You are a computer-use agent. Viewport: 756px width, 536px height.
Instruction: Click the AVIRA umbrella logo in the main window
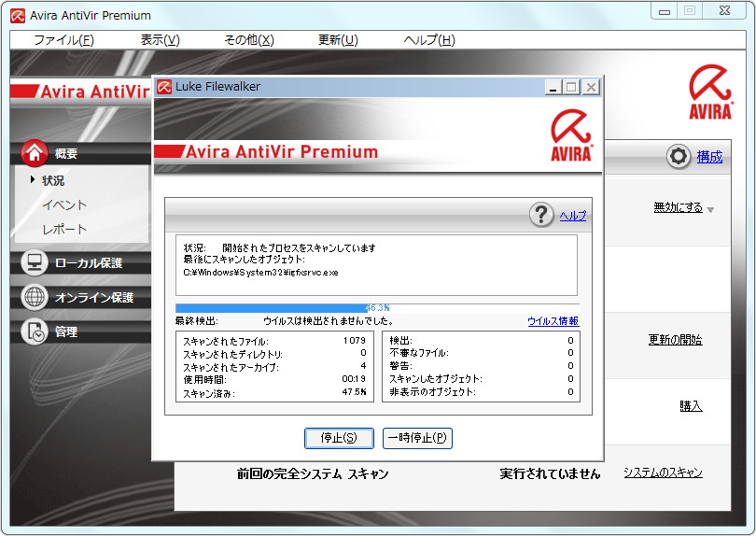[x=710, y=92]
